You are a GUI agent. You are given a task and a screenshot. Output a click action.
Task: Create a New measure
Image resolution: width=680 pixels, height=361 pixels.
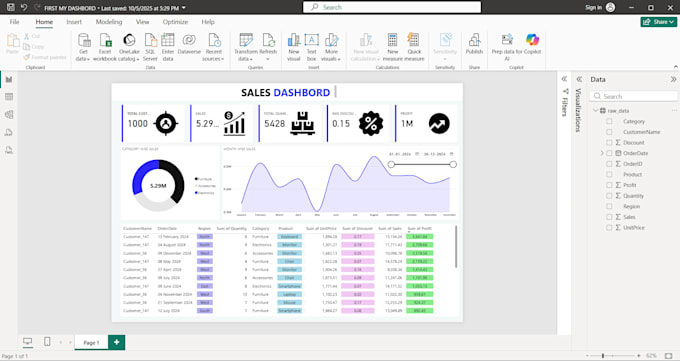[392, 47]
